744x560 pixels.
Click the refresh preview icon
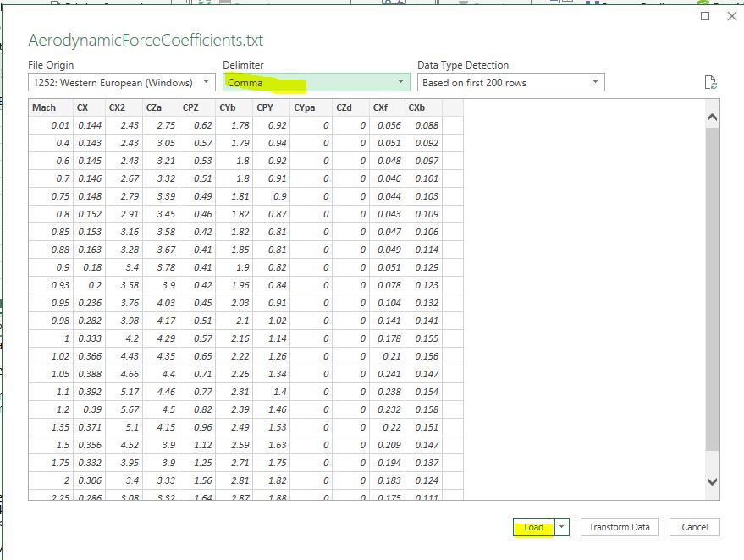click(711, 83)
